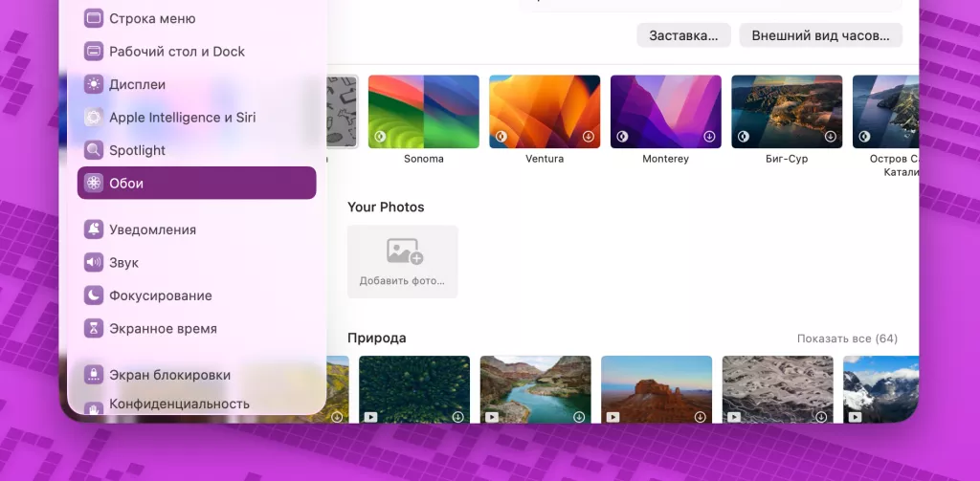The height and width of the screenshot is (481, 980).
Task: Click download arrow on Monterey wallpaper
Action: pos(709,136)
